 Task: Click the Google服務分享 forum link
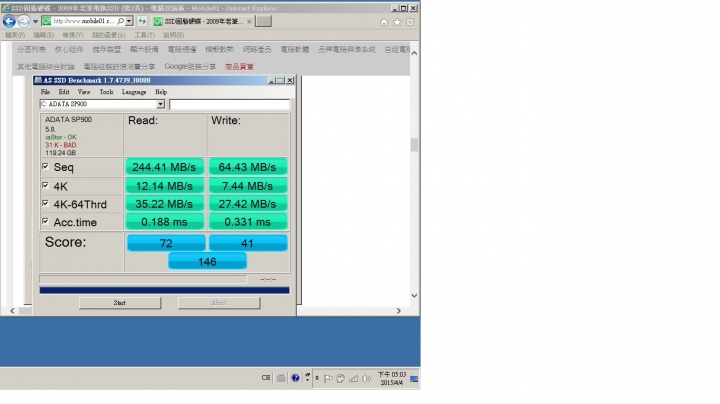190,67
